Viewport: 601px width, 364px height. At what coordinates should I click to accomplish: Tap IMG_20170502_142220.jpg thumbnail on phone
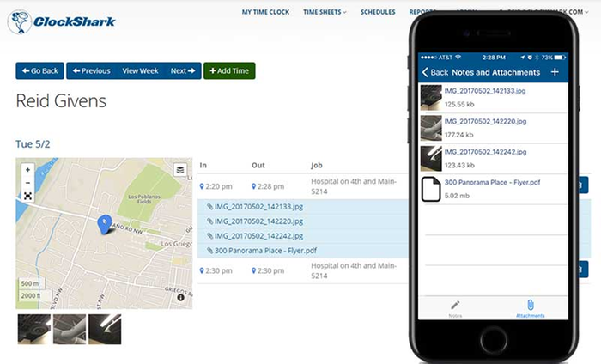[x=431, y=128]
